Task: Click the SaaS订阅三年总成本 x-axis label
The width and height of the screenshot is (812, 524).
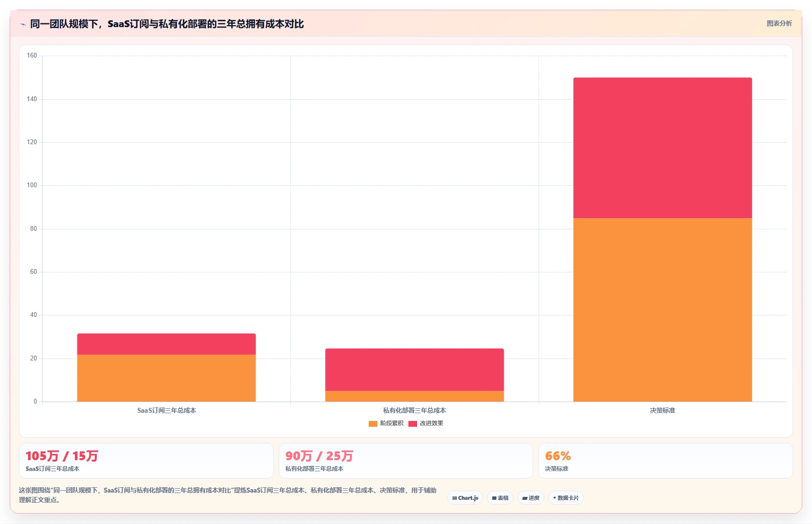Action: [x=166, y=410]
